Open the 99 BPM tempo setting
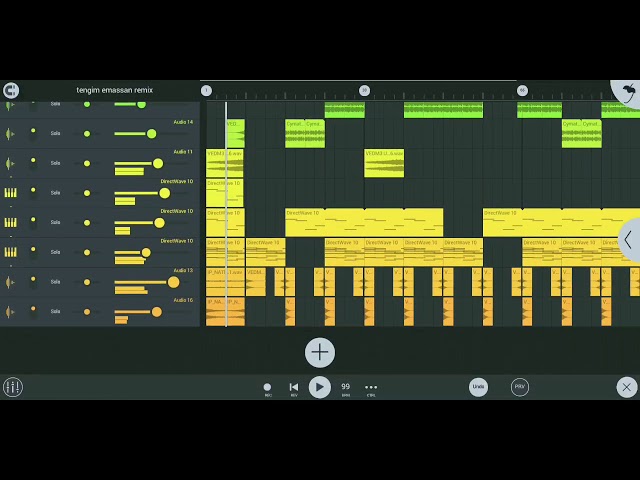The height and width of the screenshot is (480, 640). (x=346, y=389)
